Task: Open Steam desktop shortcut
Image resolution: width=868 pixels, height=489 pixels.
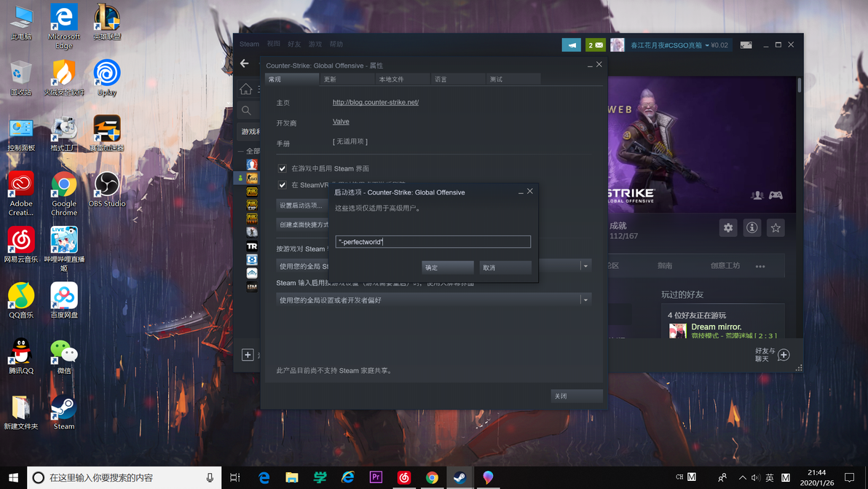Action: (63, 412)
